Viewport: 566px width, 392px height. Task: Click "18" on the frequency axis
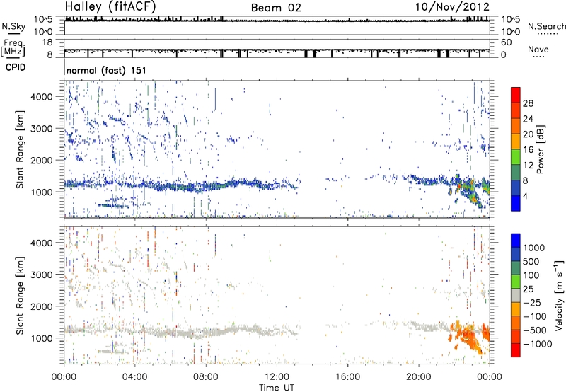(x=47, y=42)
